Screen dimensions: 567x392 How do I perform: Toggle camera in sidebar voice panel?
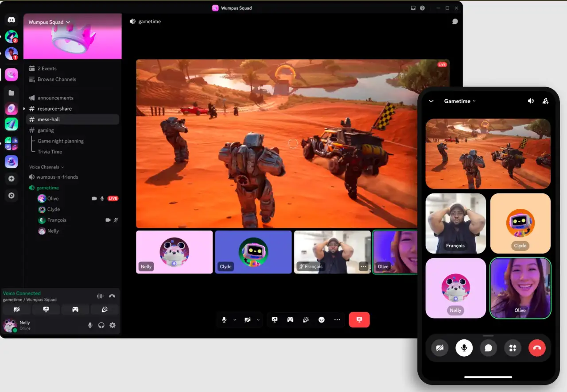pyautogui.click(x=17, y=309)
